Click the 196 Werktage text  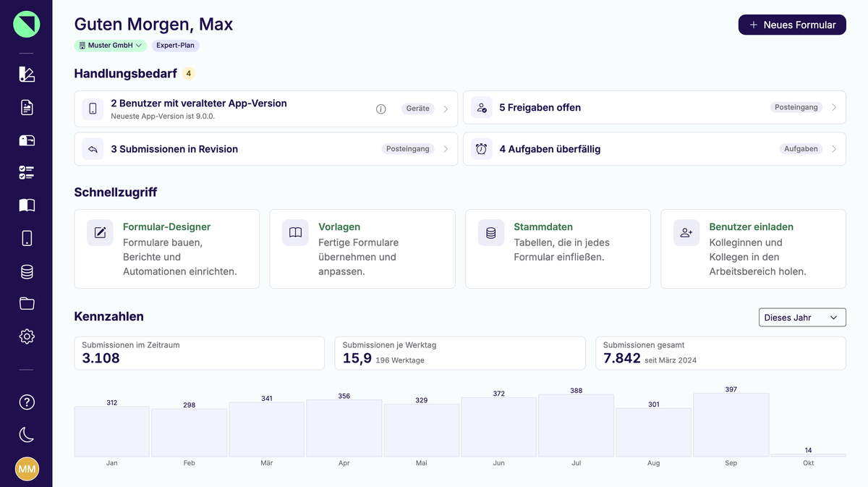tap(400, 360)
